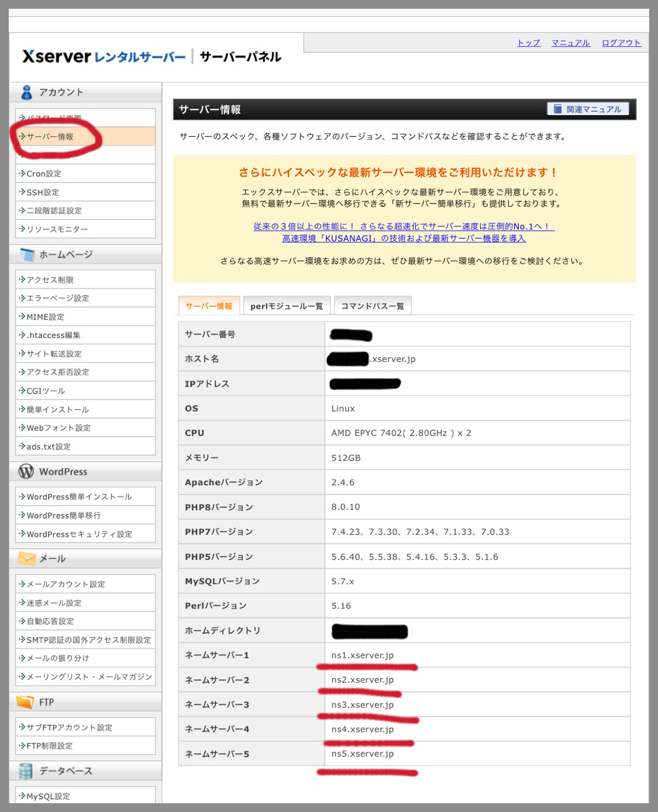This screenshot has height=812, width=658.
Task: Open 自動応答設定 menu item
Action: point(85,621)
